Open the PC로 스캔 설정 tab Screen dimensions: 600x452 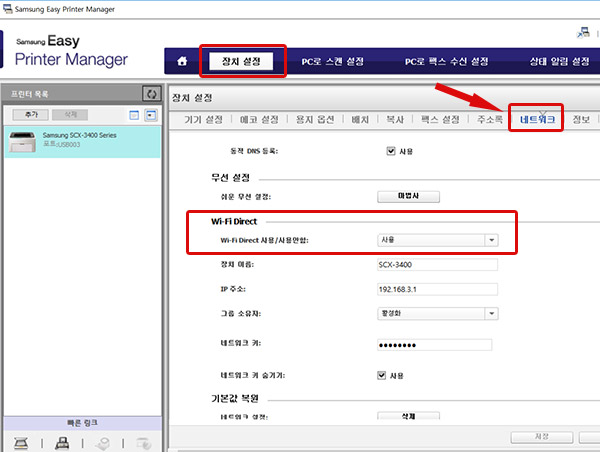tap(332, 62)
